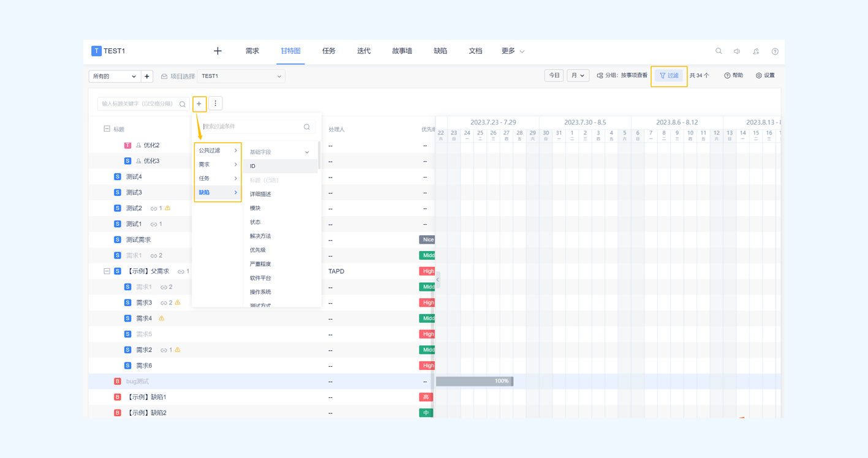Screen dimensions: 868x458
Task: Click the 过滤 filter button
Action: (669, 76)
